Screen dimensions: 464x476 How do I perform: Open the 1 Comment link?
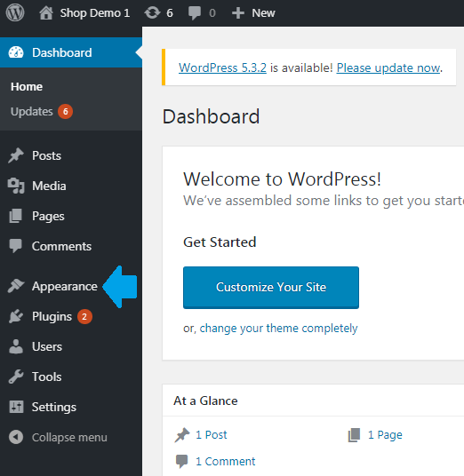click(x=226, y=462)
